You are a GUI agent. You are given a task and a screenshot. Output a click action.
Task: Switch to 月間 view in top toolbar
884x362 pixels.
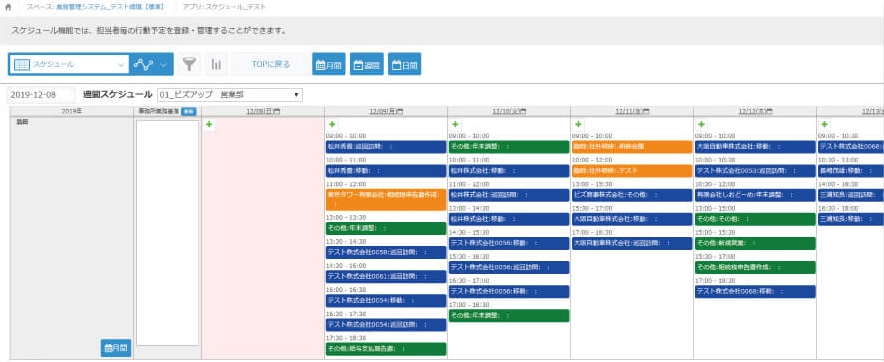coord(329,64)
